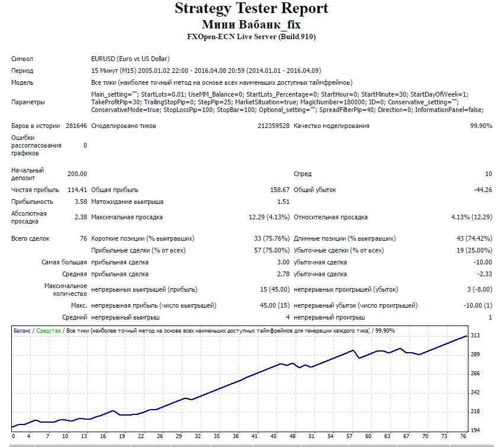504x447 pixels.
Task: Click the 4.13% (12.29) relative drawdown value
Action: 471,217
